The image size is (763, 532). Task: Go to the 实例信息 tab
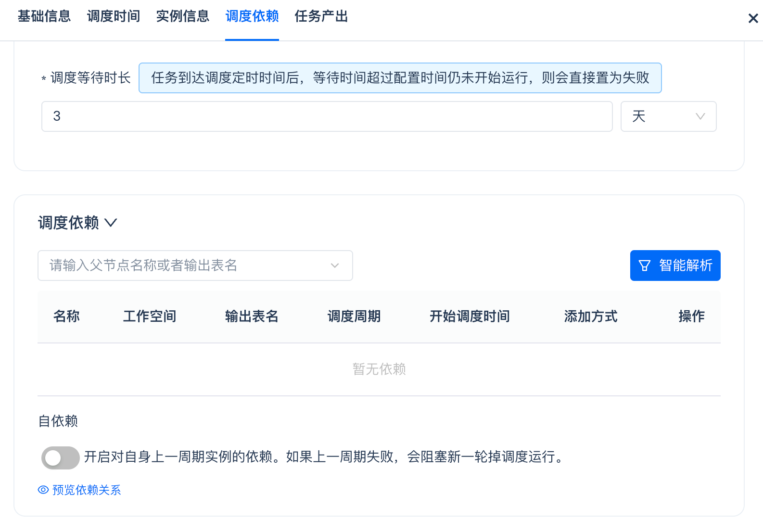183,16
